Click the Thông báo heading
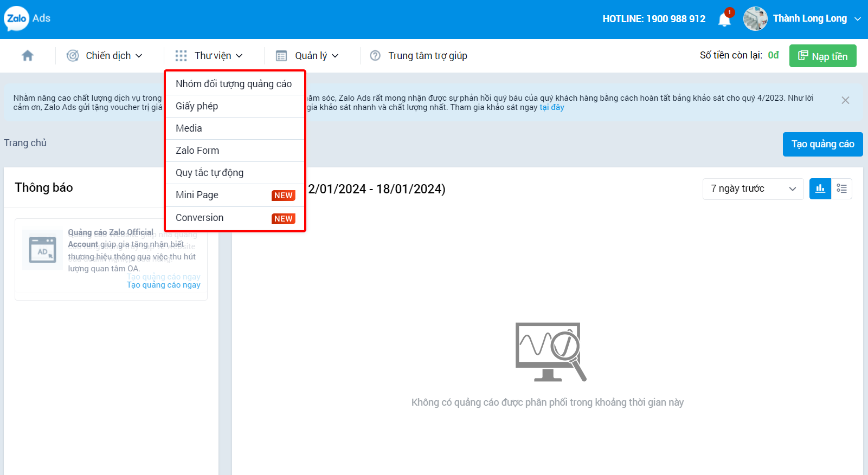868x475 pixels. point(44,187)
